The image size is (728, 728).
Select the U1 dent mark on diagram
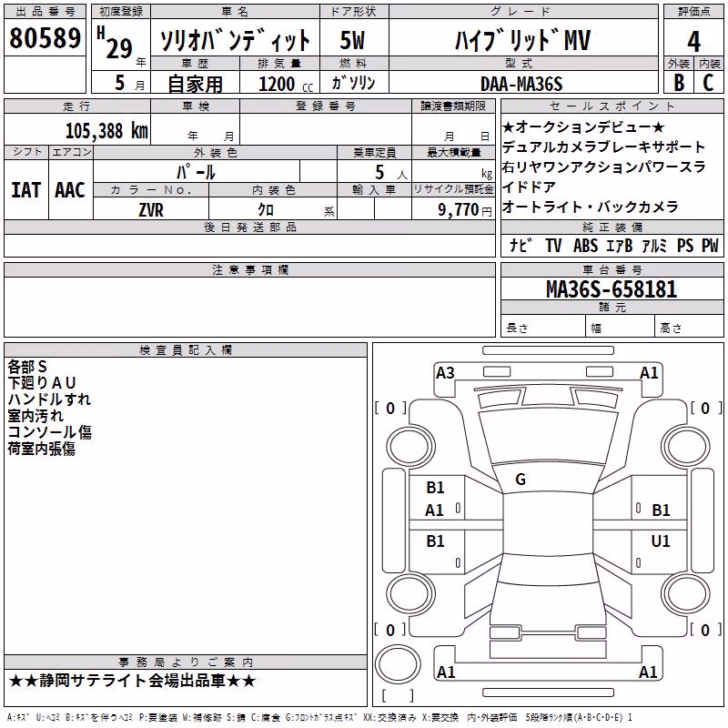[x=661, y=541]
